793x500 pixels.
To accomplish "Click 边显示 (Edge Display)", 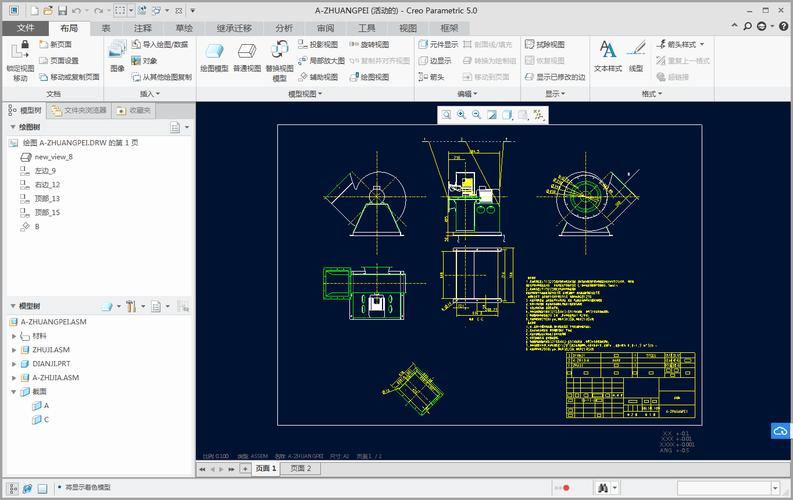I will 435,61.
